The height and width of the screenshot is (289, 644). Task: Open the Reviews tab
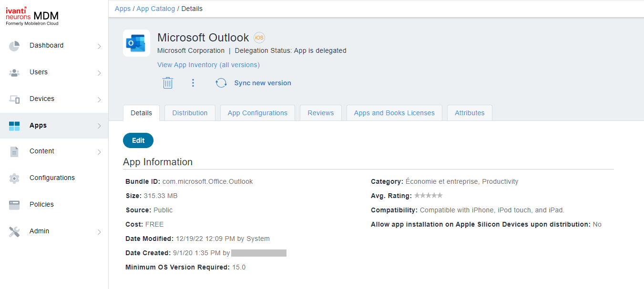click(320, 113)
